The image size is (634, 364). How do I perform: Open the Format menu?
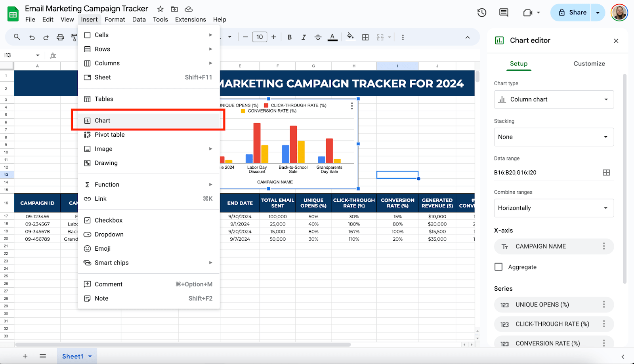(x=115, y=19)
